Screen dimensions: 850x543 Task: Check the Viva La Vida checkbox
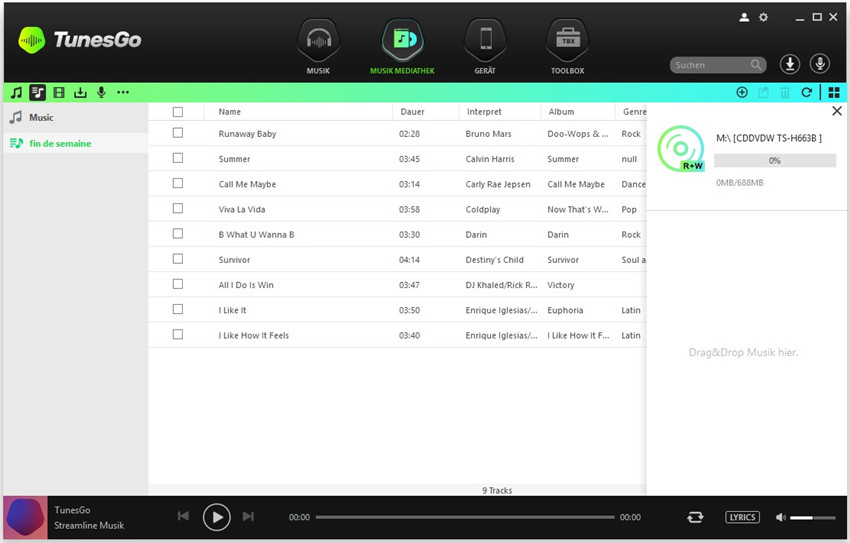178,209
